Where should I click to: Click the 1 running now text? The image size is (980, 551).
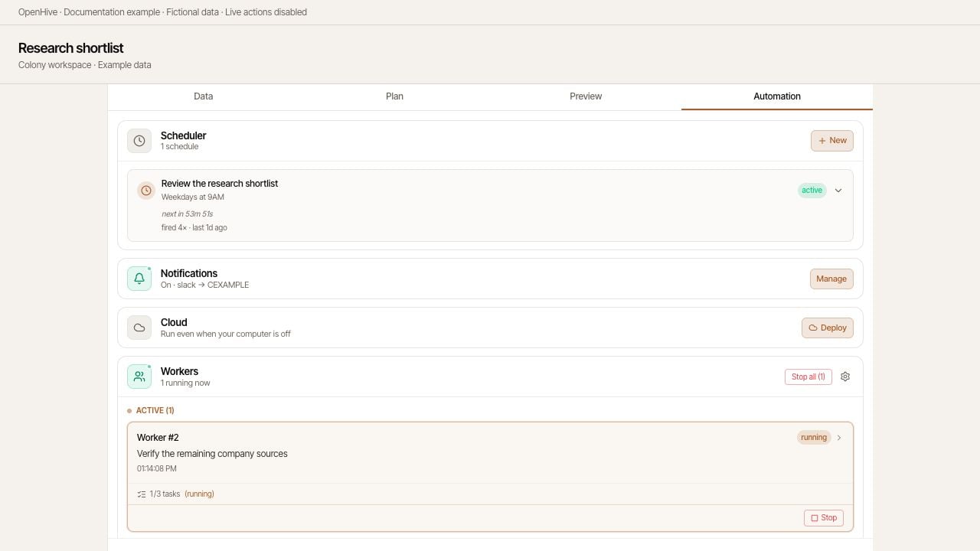pos(185,383)
